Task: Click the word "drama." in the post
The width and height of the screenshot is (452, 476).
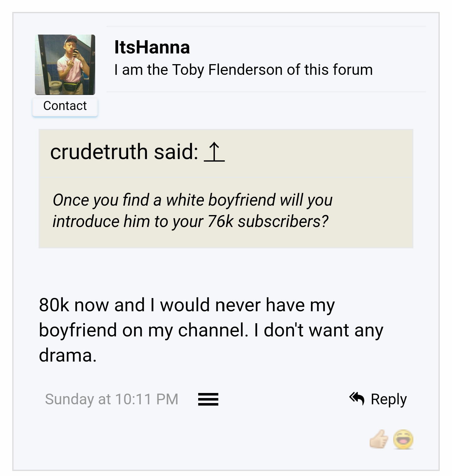Action: [68, 356]
